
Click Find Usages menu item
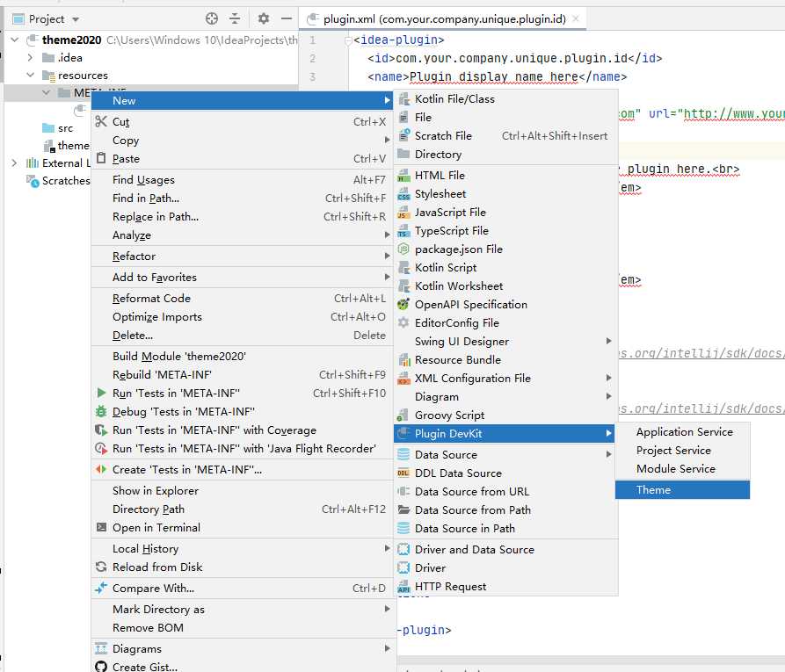[x=242, y=179]
